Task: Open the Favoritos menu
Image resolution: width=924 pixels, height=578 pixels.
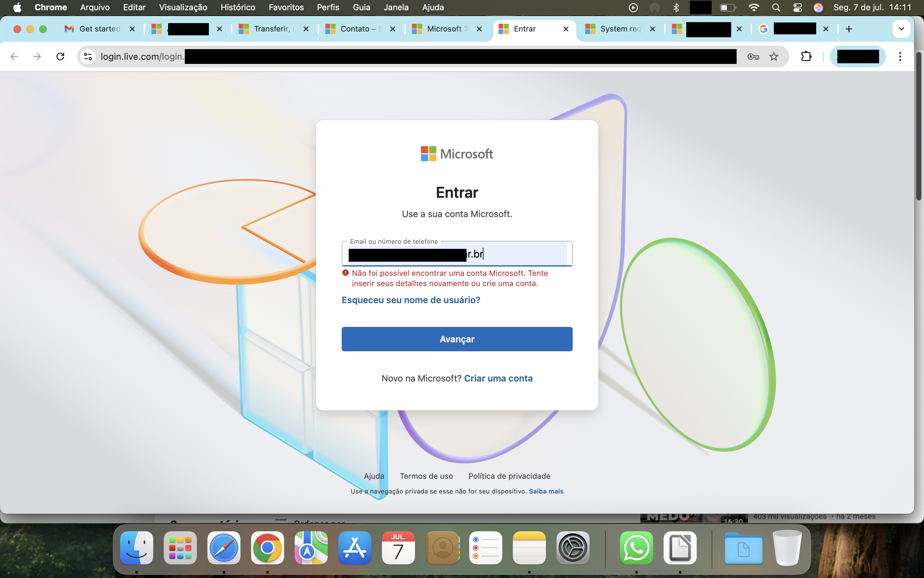Action: tap(286, 7)
